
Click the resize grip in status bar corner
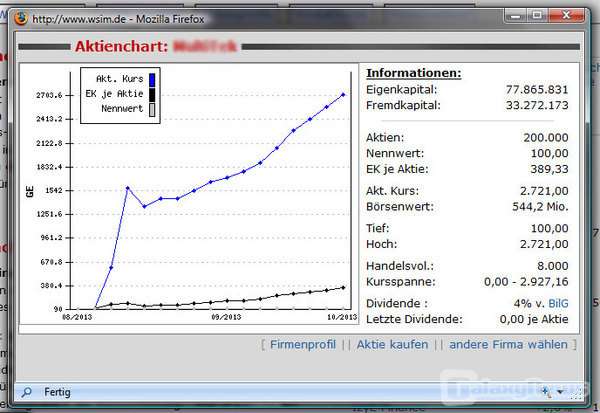point(577,394)
